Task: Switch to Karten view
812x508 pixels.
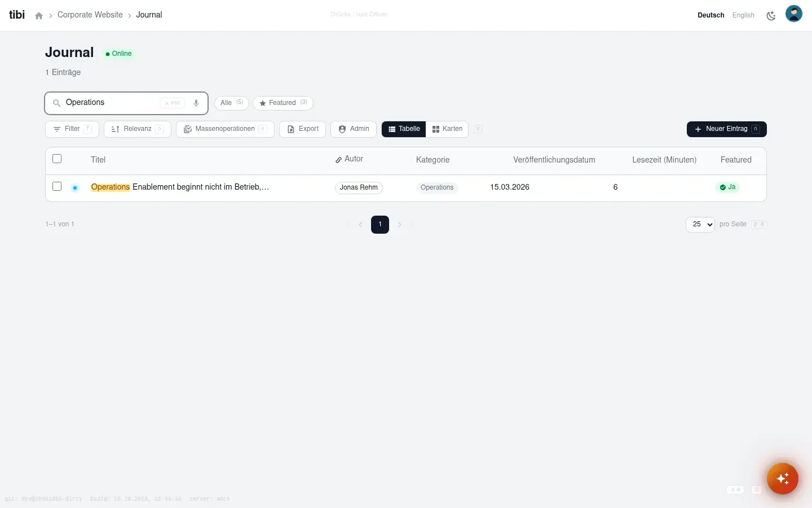Action: click(x=448, y=129)
